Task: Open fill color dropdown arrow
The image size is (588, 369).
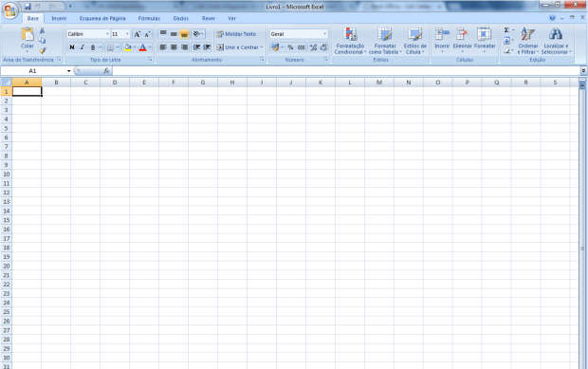Action: pos(135,47)
